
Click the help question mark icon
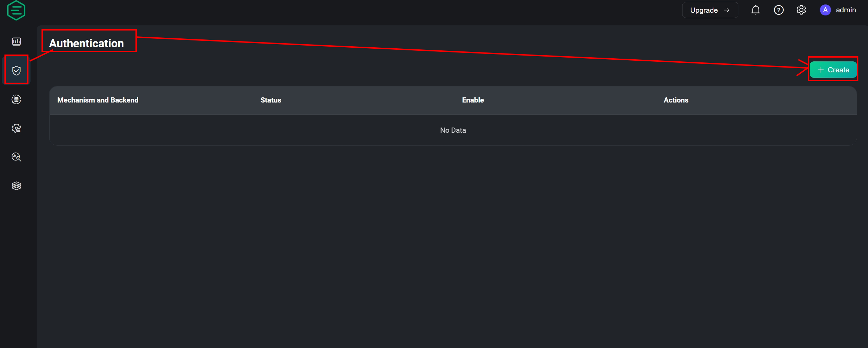[x=778, y=10]
